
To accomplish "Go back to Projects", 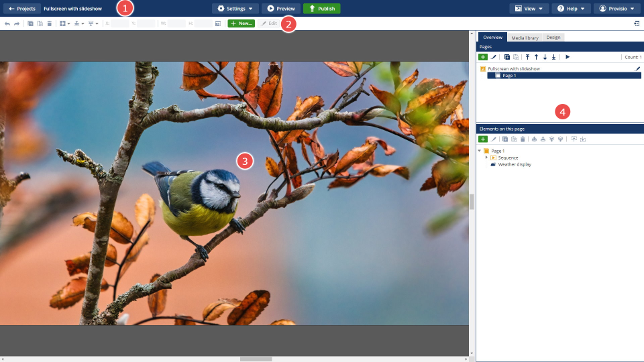I will click(x=21, y=9).
